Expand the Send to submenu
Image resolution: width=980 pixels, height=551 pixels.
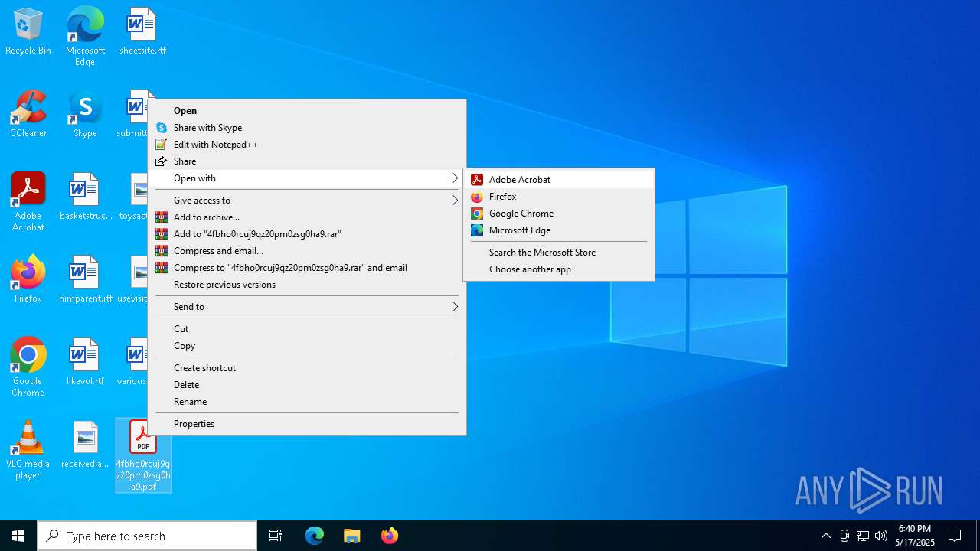(x=307, y=307)
